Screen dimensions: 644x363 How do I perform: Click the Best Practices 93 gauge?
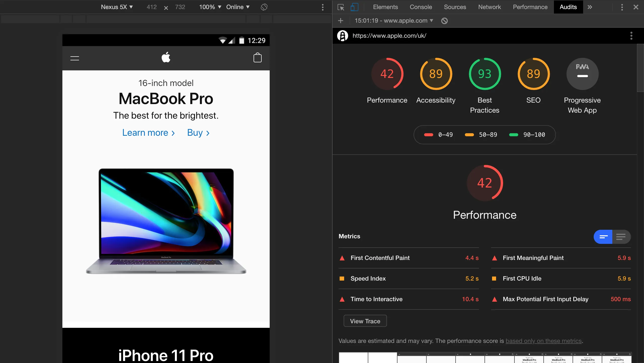[485, 74]
